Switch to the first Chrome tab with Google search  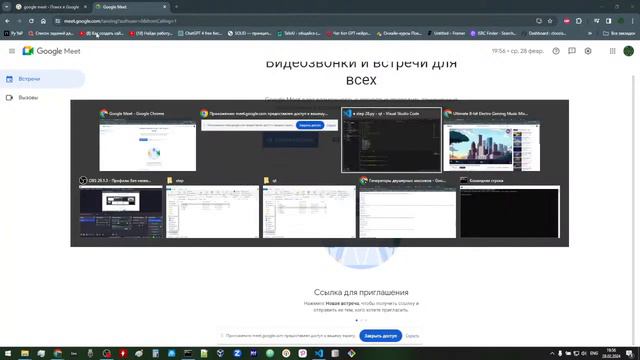point(51,7)
